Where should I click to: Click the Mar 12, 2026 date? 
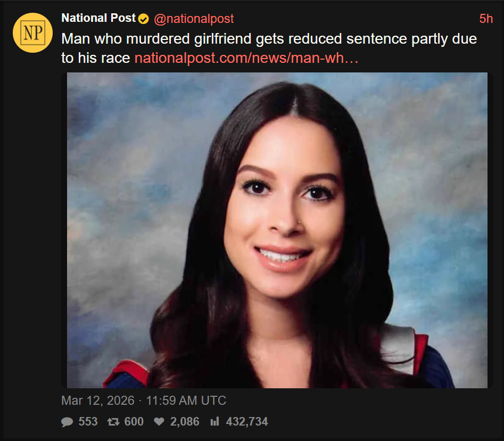pyautogui.click(x=97, y=401)
